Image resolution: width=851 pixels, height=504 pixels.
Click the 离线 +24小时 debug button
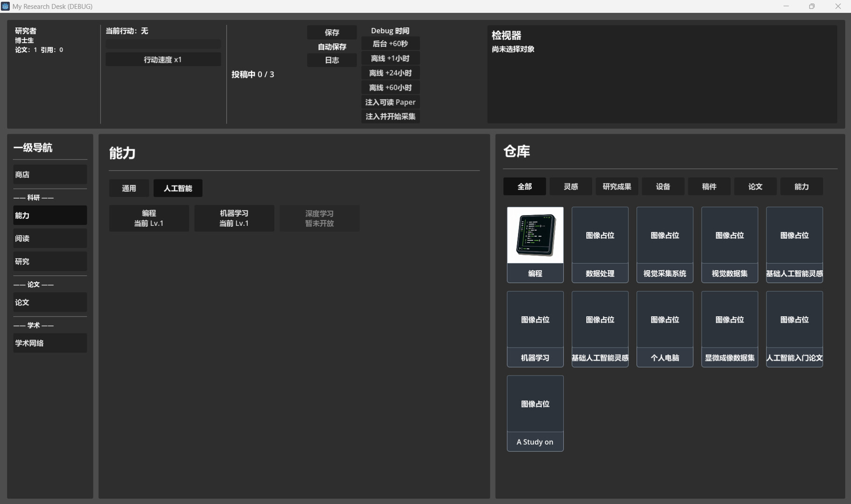(390, 73)
